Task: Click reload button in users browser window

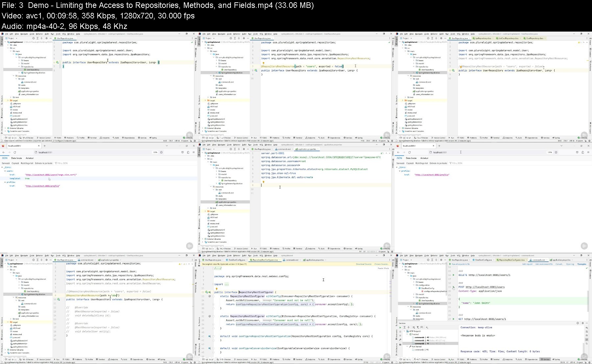Action: coord(15,152)
